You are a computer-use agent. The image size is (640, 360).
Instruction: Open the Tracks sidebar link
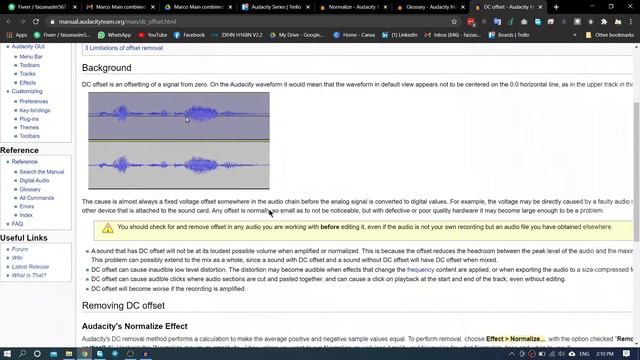(x=27, y=74)
